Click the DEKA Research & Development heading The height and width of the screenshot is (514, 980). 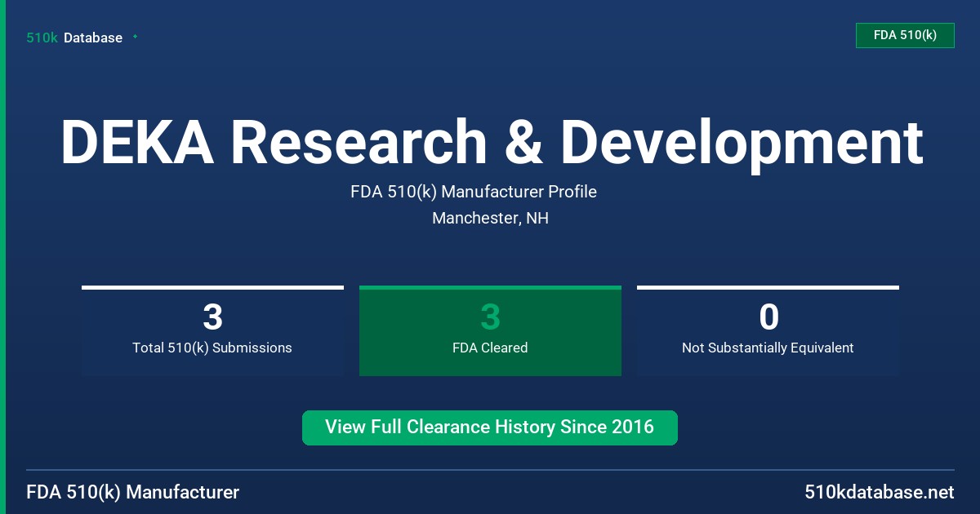coord(492,143)
